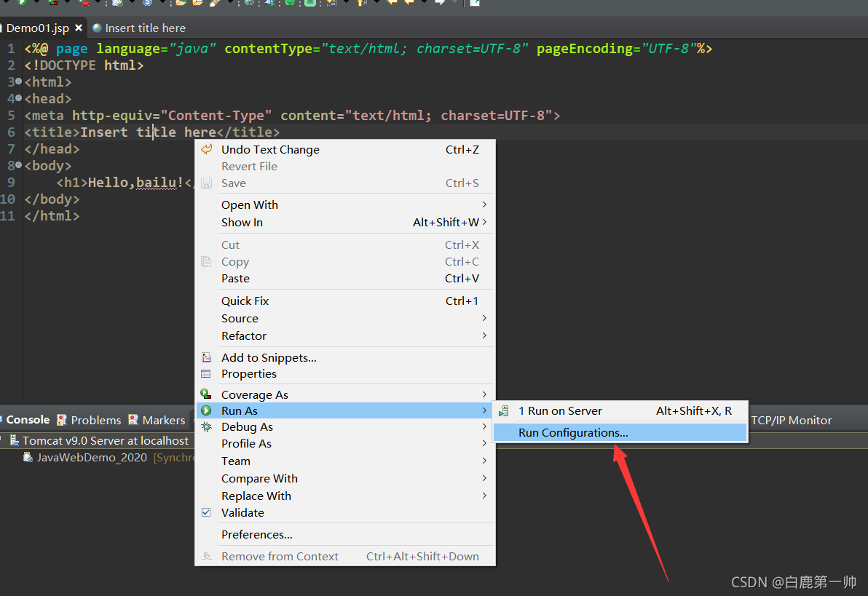Click the JavaWebDemo_2020 project icon
868x596 pixels.
[x=28, y=458]
